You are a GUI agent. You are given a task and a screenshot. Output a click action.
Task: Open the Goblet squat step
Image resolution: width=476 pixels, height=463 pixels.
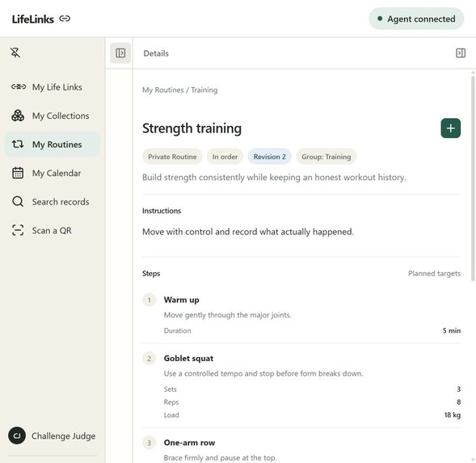(188, 359)
